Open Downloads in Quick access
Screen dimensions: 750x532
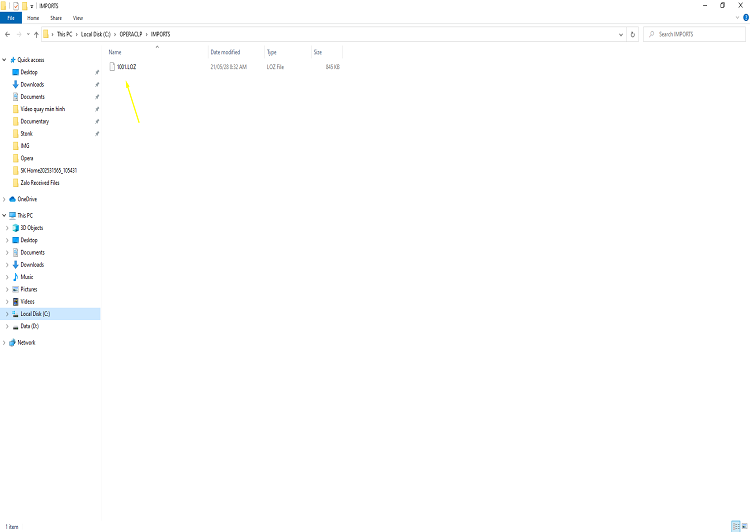point(32,85)
